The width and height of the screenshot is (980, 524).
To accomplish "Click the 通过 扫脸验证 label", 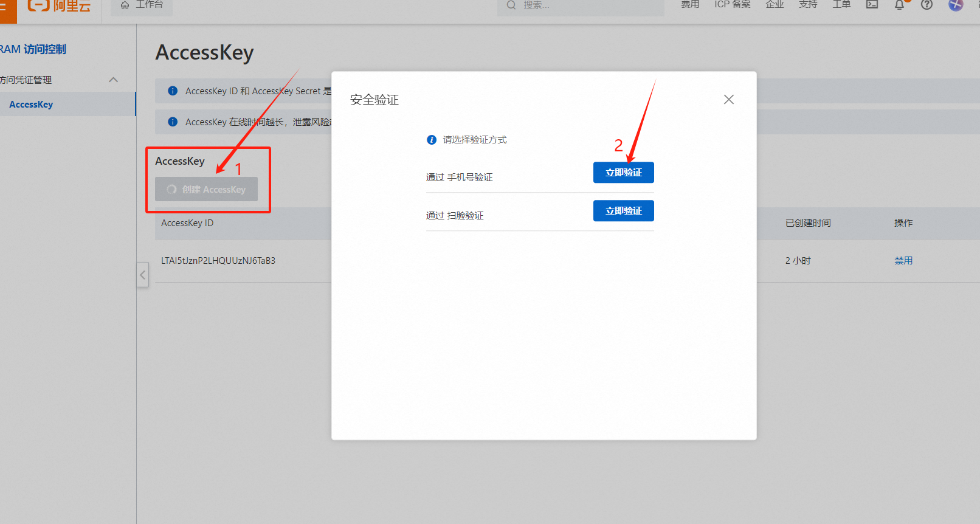I will 455,215.
